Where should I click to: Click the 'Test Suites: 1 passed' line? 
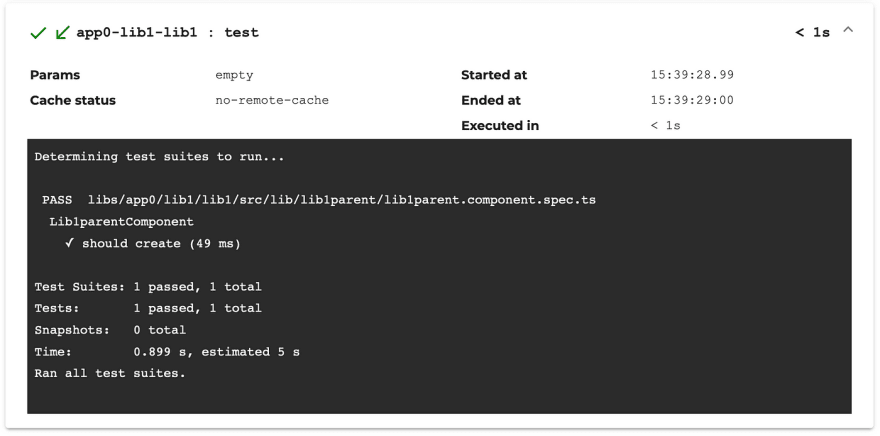148,287
